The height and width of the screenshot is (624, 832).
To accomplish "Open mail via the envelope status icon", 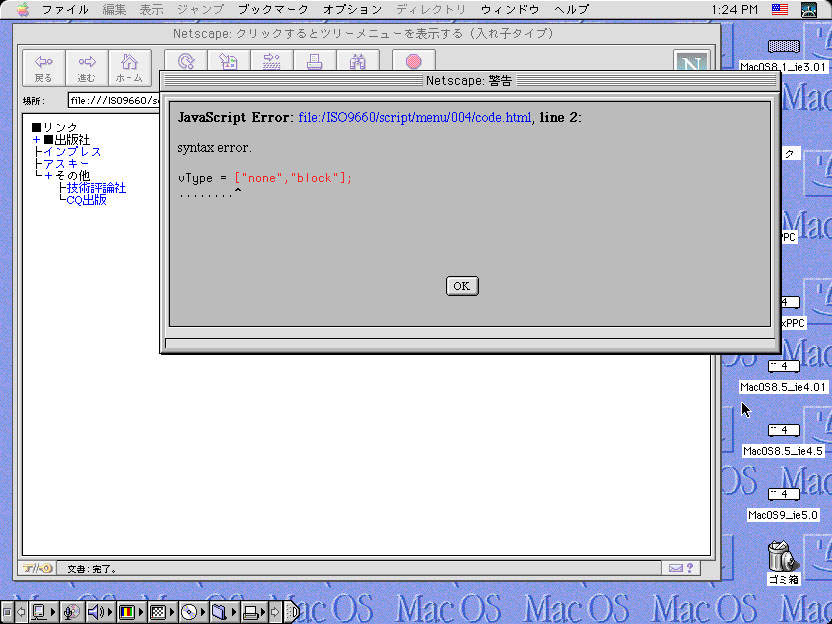I will tap(675, 568).
